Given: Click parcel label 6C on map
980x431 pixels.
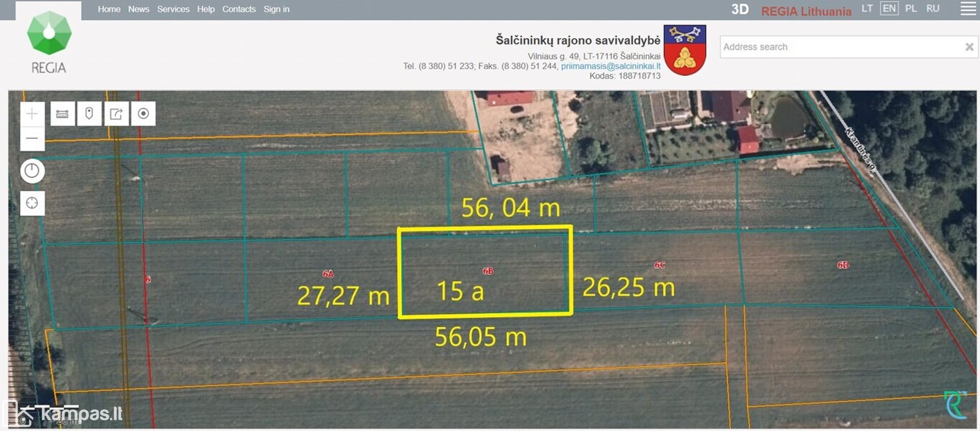Looking at the screenshot, I should 660,265.
